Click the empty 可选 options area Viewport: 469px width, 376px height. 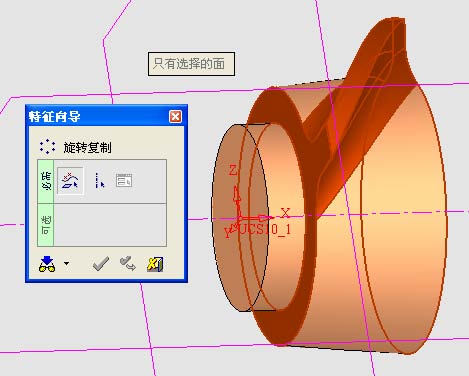coord(110,225)
